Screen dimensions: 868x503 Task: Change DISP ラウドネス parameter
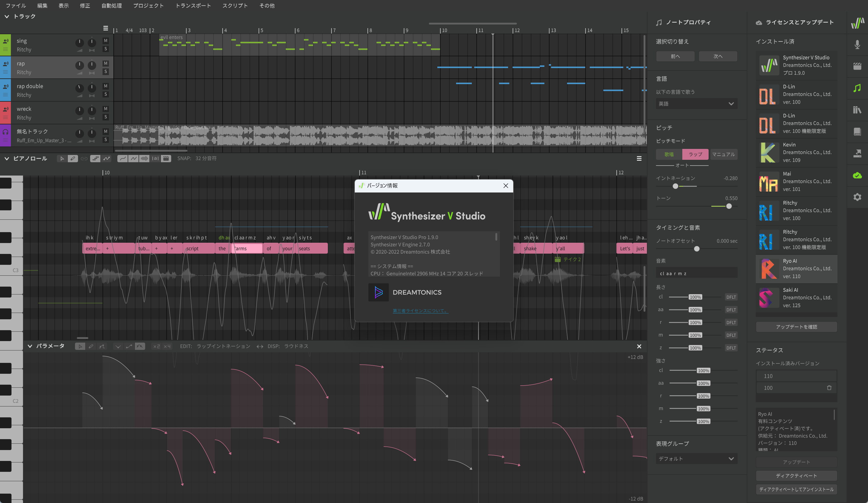pos(296,346)
